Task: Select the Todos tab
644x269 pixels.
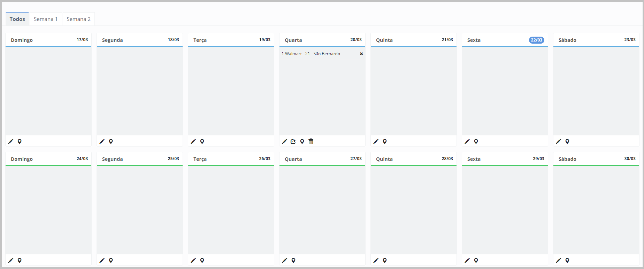Action: pos(17,19)
